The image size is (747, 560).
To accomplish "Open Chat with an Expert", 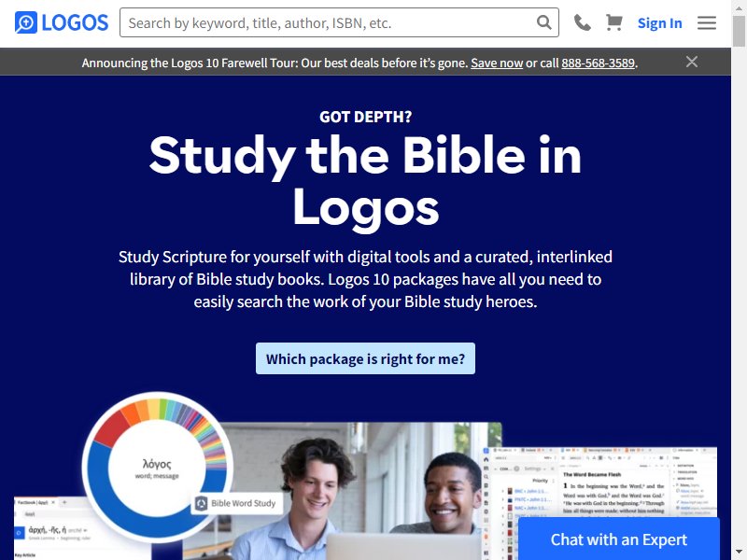I will pyautogui.click(x=619, y=539).
